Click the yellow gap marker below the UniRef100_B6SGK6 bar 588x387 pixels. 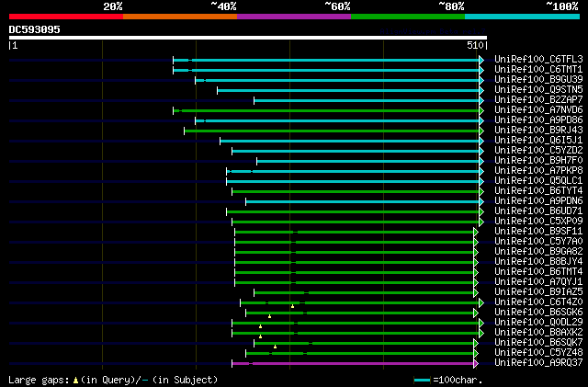269,317
